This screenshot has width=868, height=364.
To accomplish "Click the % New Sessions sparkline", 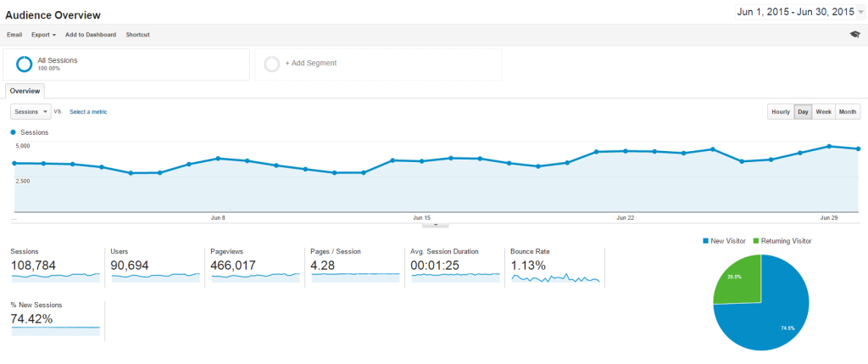I will 55,331.
